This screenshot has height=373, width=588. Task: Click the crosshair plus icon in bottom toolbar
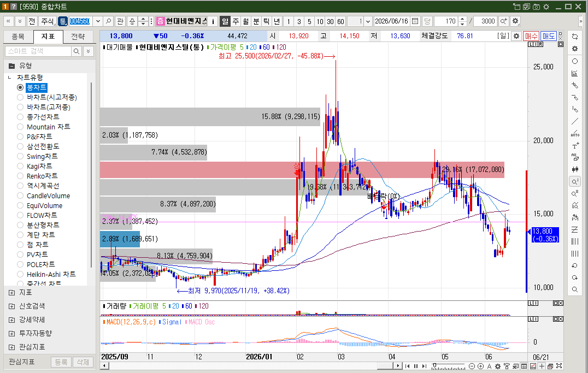pos(542,366)
